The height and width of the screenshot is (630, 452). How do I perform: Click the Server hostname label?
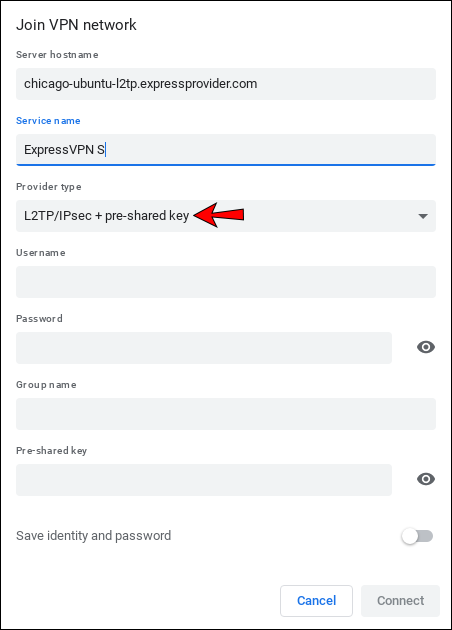coord(57,55)
